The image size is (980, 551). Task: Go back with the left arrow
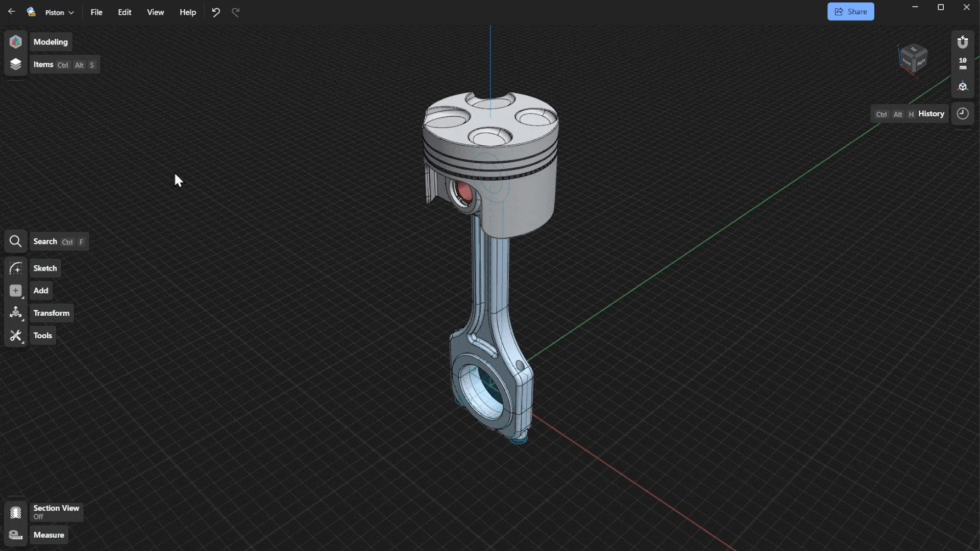[x=11, y=12]
